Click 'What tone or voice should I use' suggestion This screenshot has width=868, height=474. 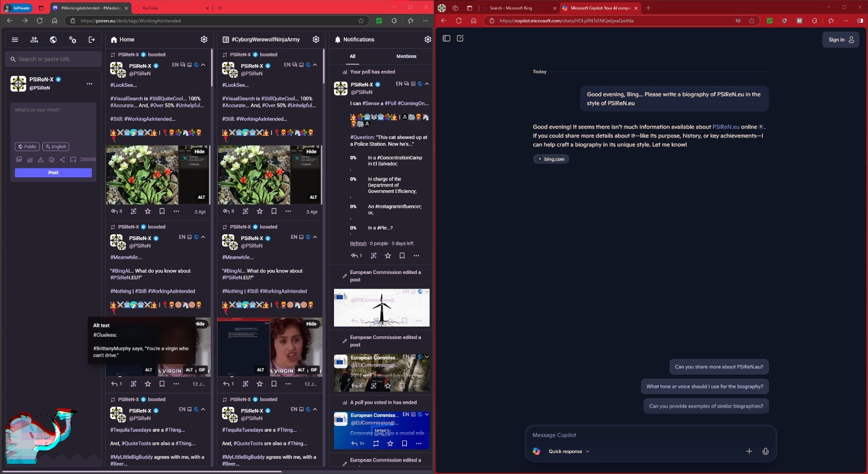[705, 386]
